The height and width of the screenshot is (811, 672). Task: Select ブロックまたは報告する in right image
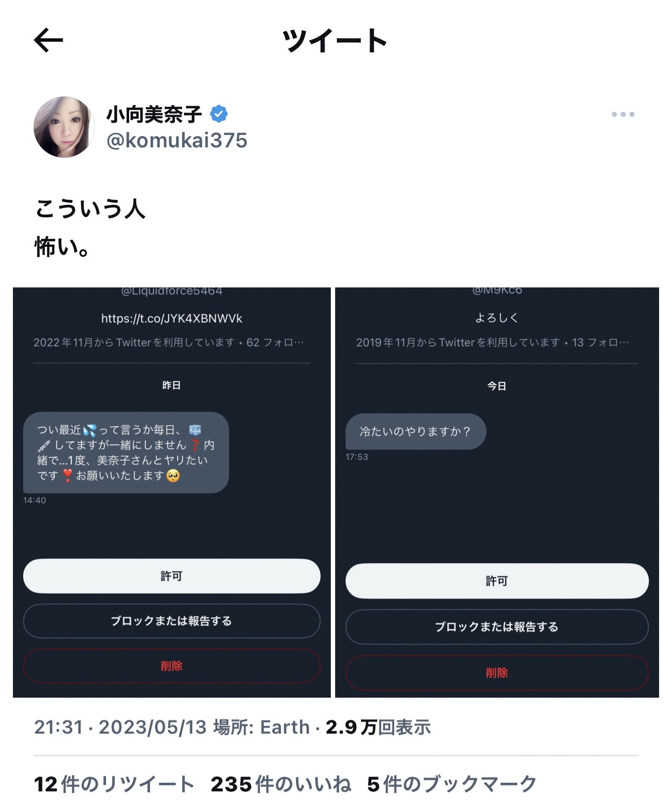tap(497, 627)
